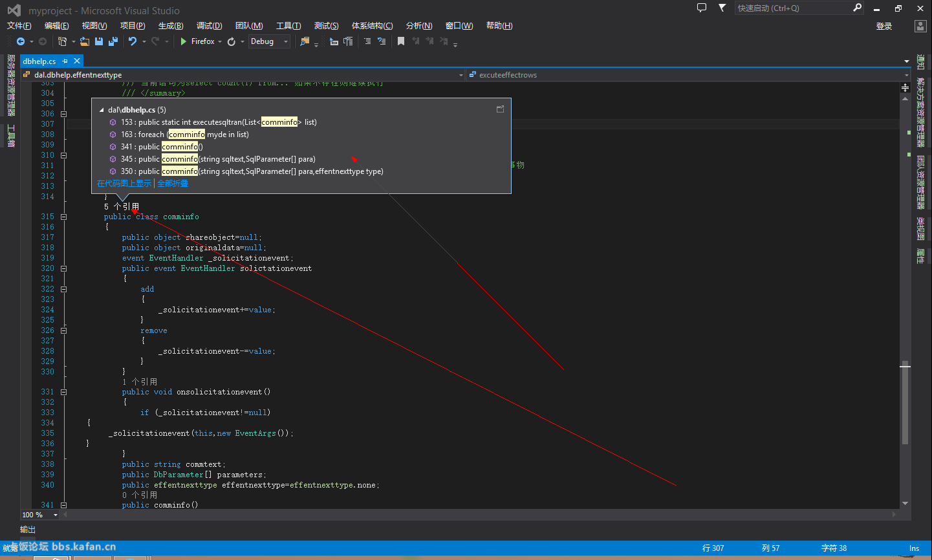
Task: Click the 5 个引用 CodeLens link
Action: click(x=122, y=207)
